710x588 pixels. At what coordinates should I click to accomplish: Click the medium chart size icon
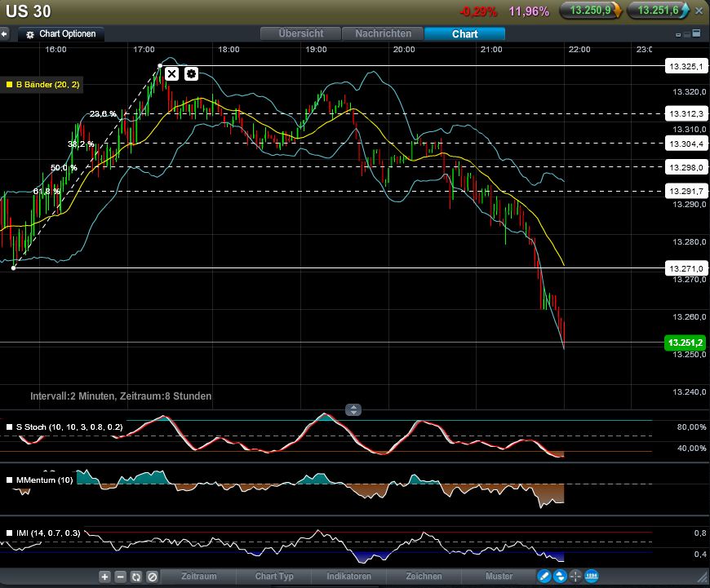tap(687, 33)
